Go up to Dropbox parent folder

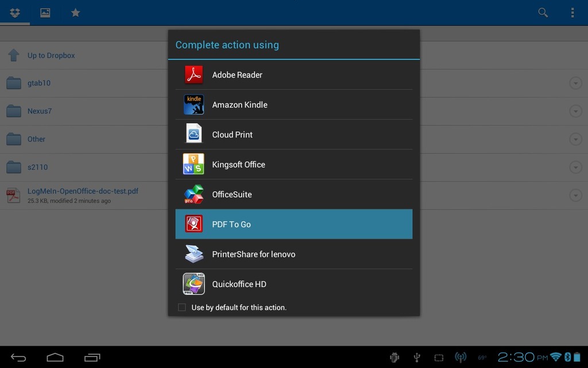click(51, 55)
